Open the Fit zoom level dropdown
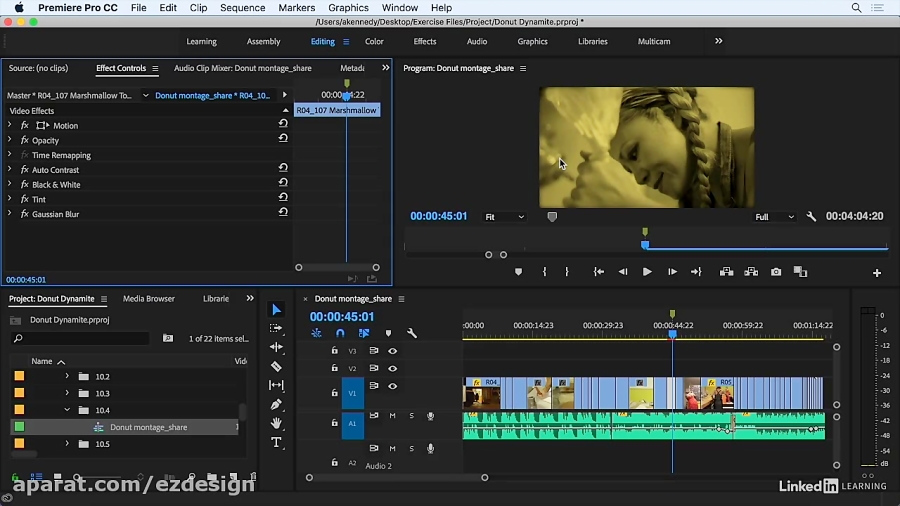 504,217
